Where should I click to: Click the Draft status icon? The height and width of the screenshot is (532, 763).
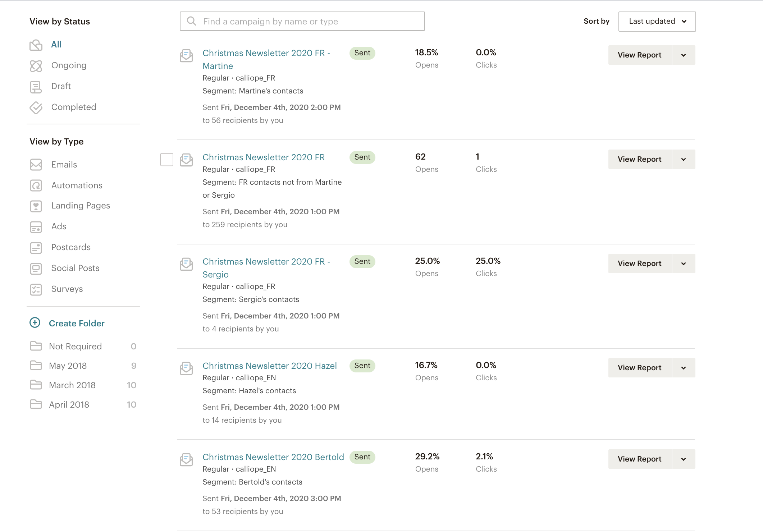(x=36, y=87)
